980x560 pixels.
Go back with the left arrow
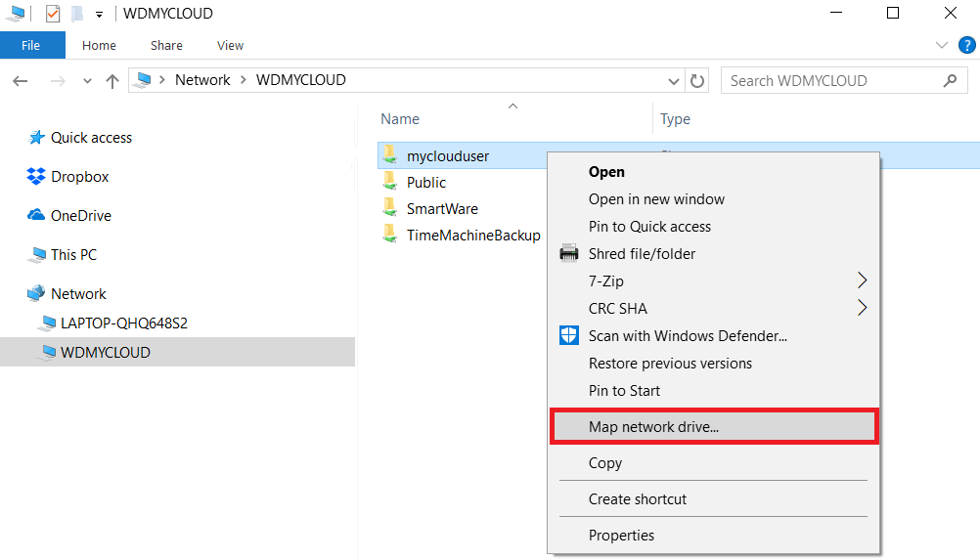[x=21, y=80]
